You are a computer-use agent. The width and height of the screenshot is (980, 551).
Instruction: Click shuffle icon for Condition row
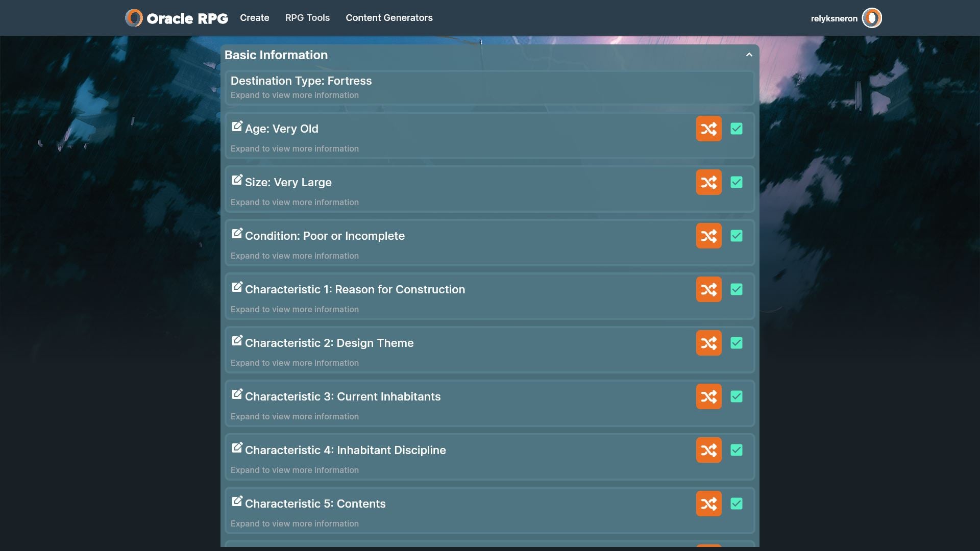click(708, 236)
